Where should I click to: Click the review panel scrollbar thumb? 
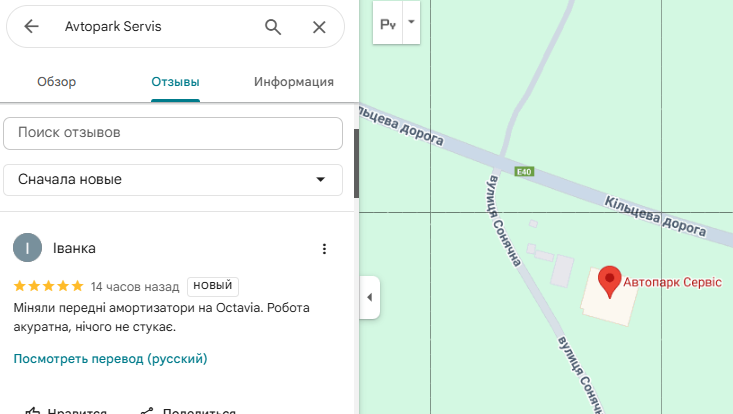point(356,164)
